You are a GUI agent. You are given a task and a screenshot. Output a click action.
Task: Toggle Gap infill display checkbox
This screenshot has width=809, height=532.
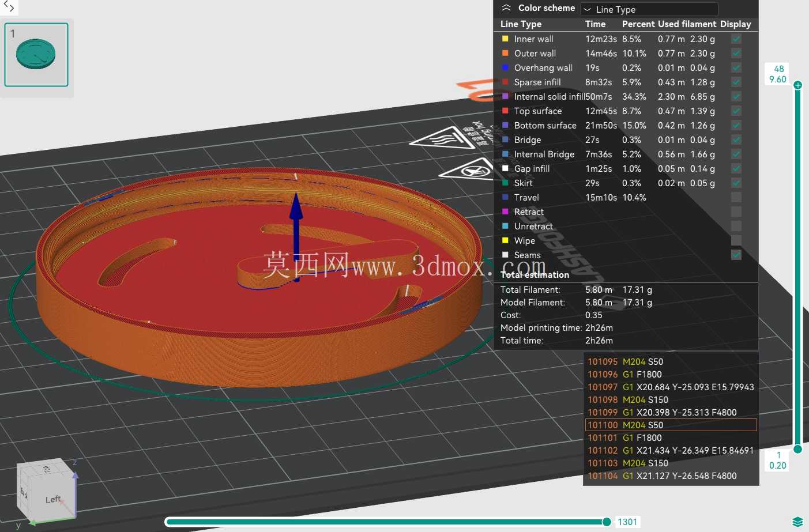tap(736, 168)
